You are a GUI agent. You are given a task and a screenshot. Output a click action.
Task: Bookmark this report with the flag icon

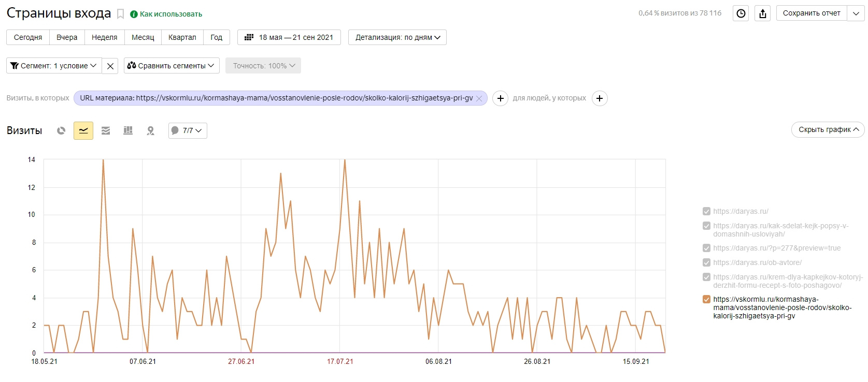coord(120,14)
